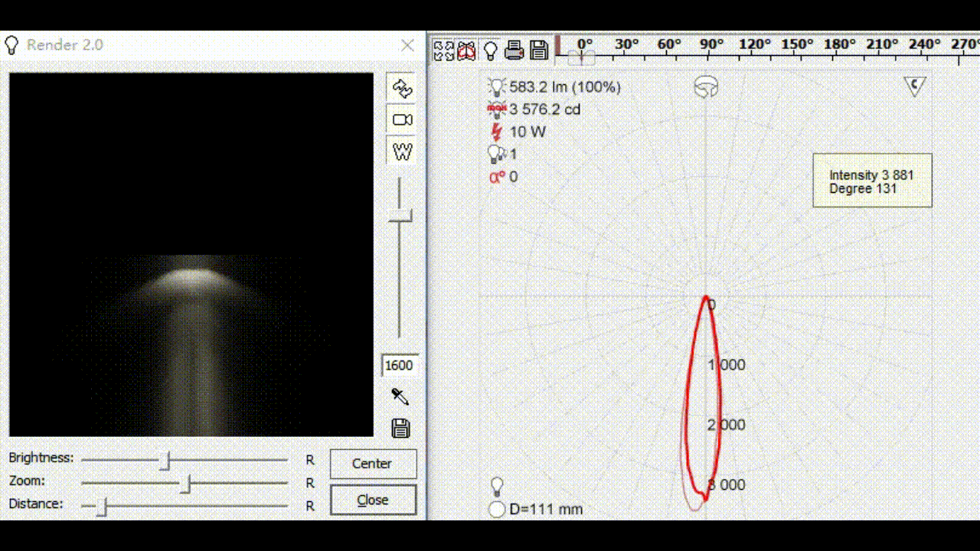The image size is (980, 551).
Task: Click the Distance slider handle
Action: tap(101, 507)
